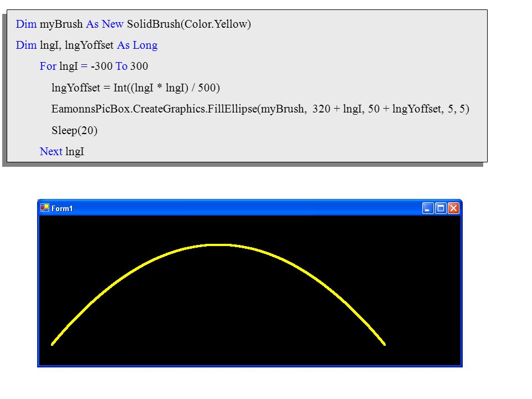This screenshot has width=532, height=399.
Task: Click the yellow parabola curve peak
Action: pyautogui.click(x=217, y=244)
